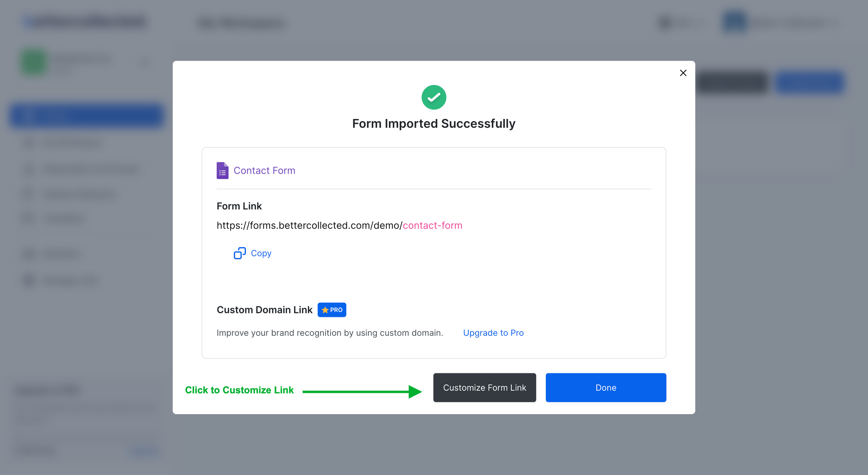Open the Contact Form title link
The width and height of the screenshot is (868, 475).
click(x=264, y=170)
